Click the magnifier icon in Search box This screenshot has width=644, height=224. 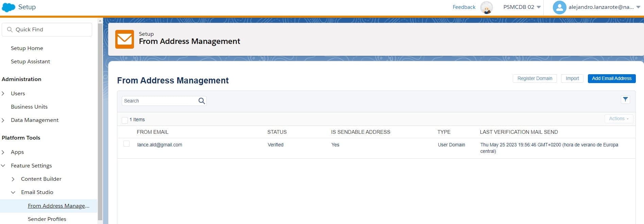202,101
